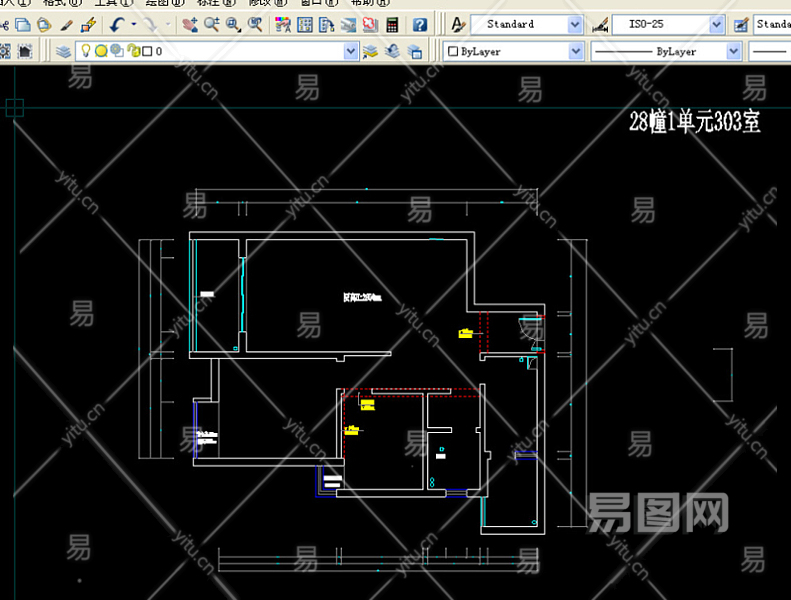Open the Layer Properties Manager icon

coord(64,51)
